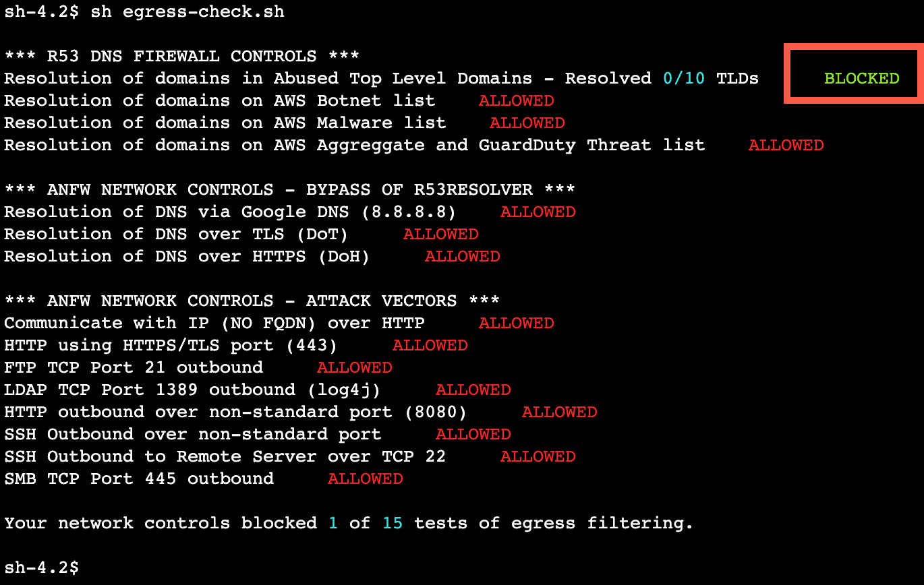Click the 0/10 resolved TLDs count
924x585 pixels.
(x=684, y=78)
